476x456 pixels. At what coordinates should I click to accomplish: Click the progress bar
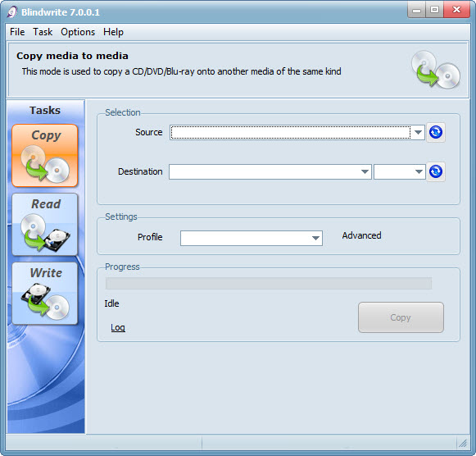[269, 283]
